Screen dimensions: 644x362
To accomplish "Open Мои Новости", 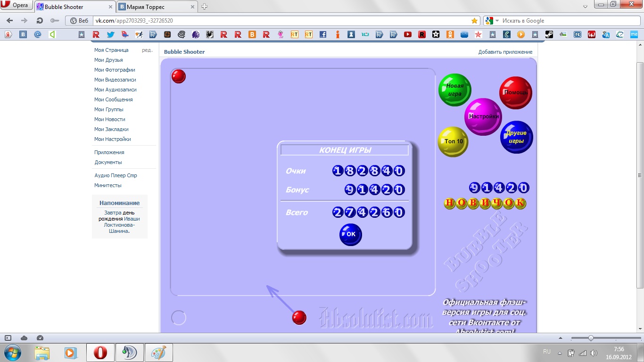I will pos(110,119).
